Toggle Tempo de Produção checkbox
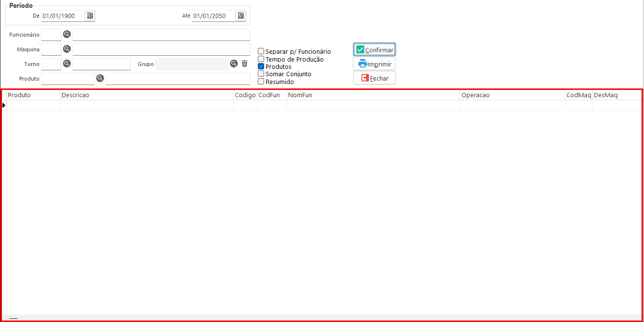 (x=261, y=59)
